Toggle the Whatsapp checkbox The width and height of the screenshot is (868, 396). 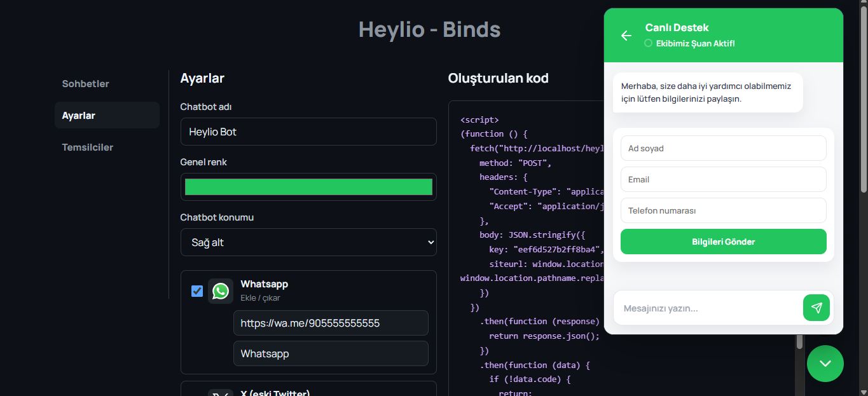(197, 291)
